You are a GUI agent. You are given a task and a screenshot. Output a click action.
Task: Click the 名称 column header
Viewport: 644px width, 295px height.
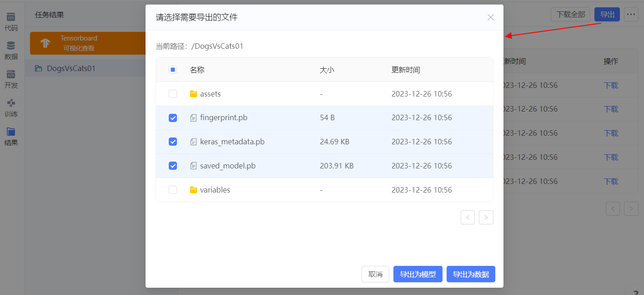point(197,70)
